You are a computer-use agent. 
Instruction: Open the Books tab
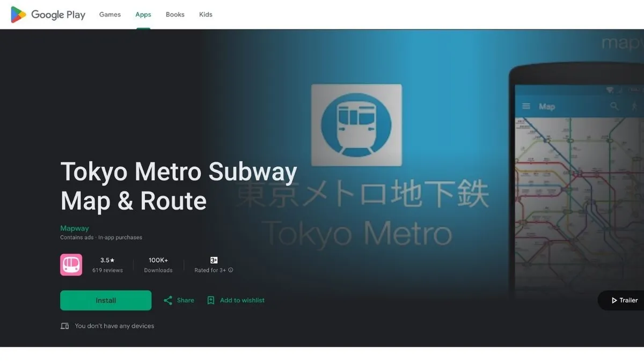click(175, 14)
